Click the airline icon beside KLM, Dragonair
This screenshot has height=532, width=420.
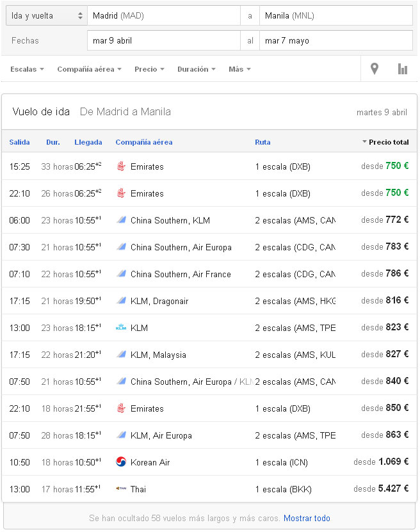(x=121, y=301)
